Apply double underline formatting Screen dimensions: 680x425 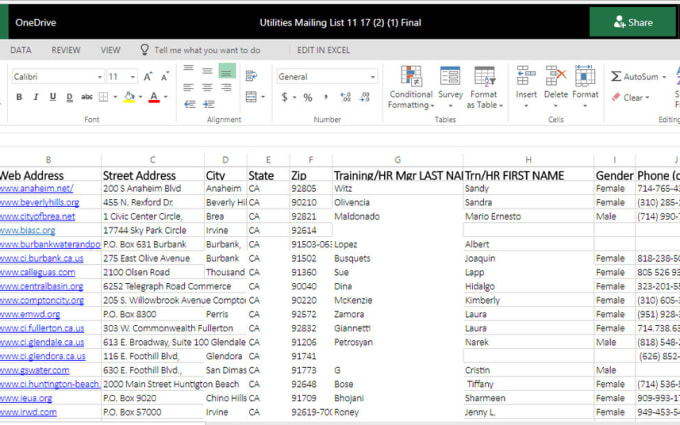[69, 97]
